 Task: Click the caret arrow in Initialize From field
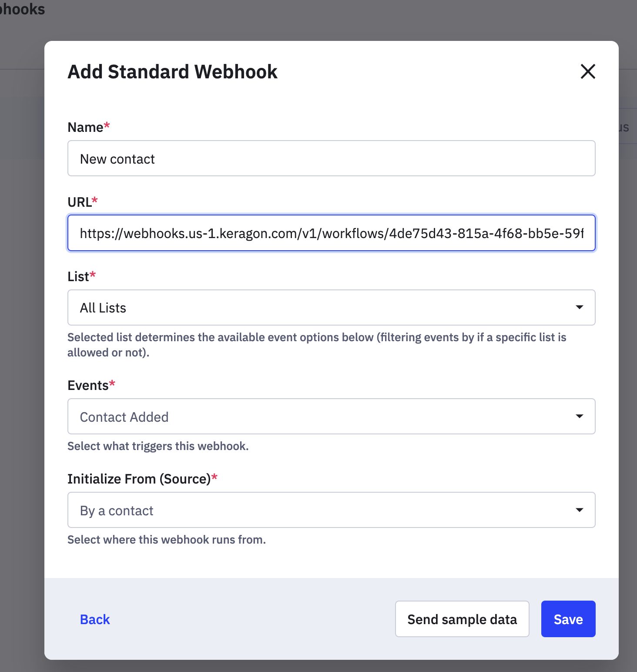pos(580,510)
